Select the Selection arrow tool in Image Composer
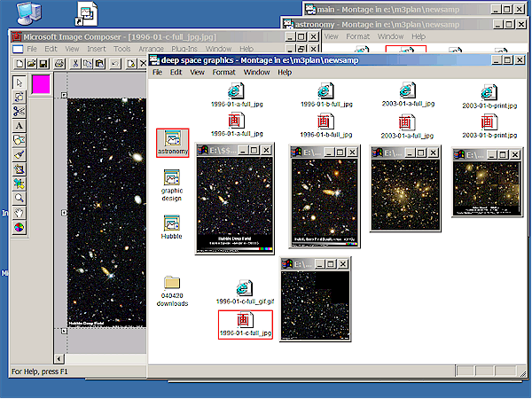 pyautogui.click(x=19, y=82)
